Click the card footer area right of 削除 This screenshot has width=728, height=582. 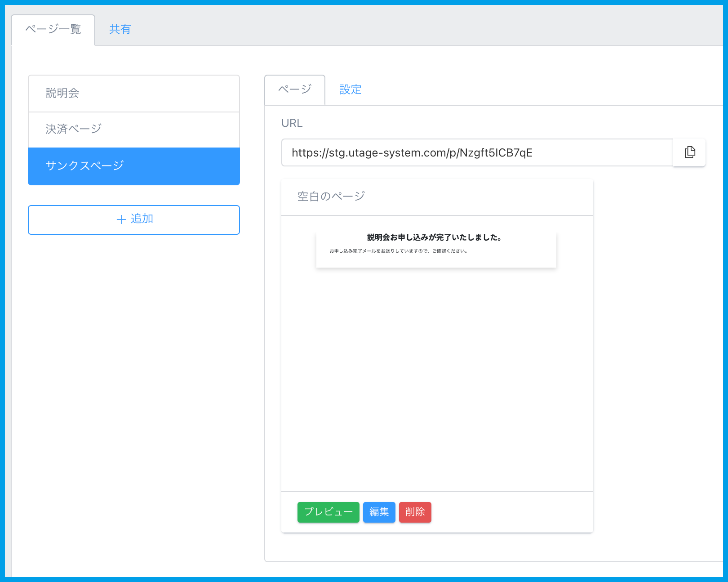[x=512, y=512]
